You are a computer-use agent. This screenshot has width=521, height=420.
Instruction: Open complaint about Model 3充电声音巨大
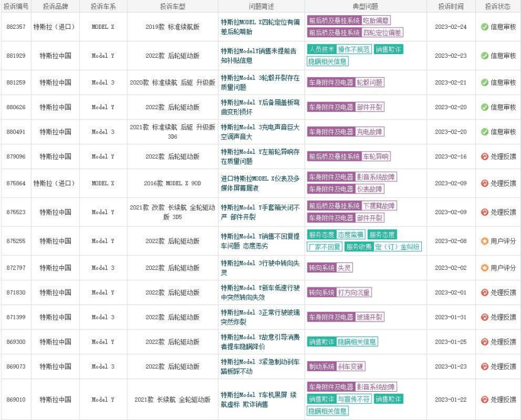point(260,132)
